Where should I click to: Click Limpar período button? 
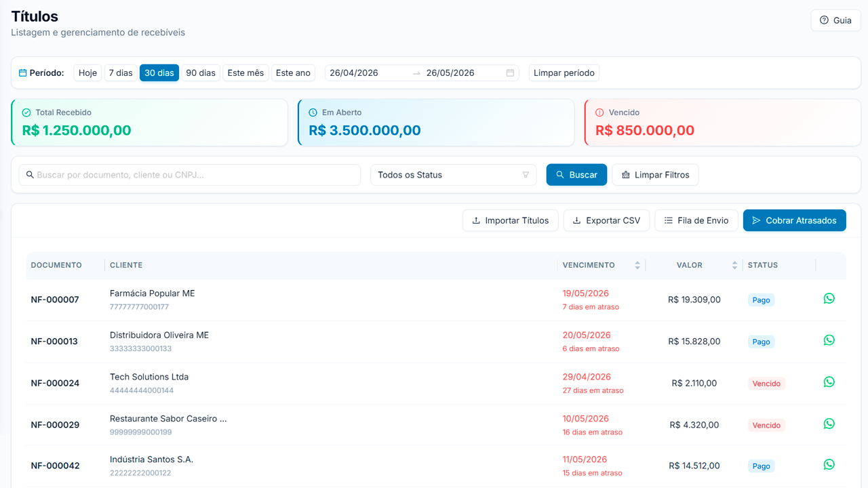pos(564,73)
